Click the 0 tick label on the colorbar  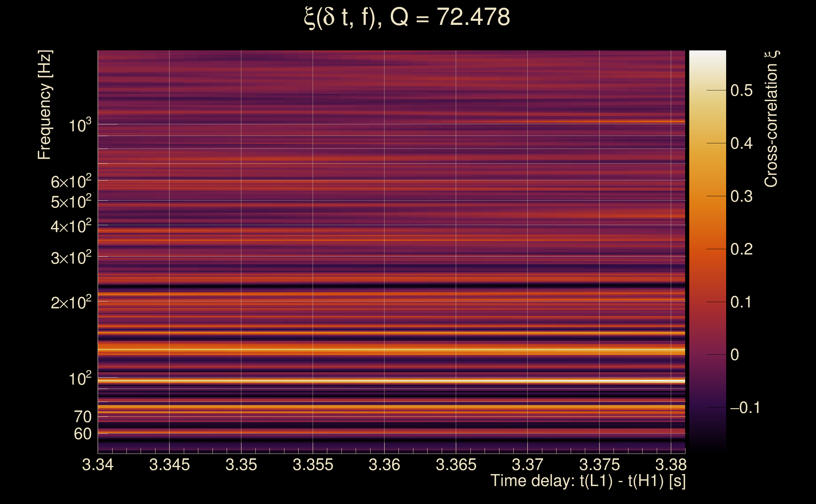click(x=735, y=355)
